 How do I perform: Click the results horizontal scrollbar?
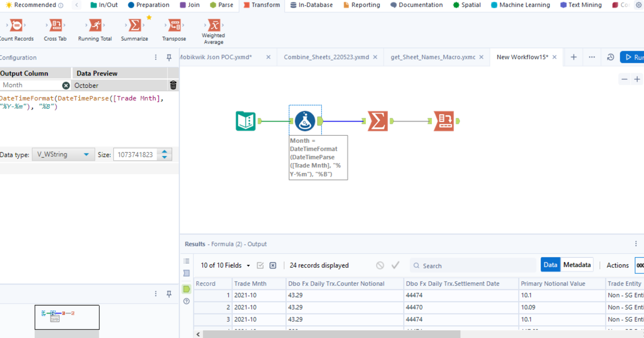pyautogui.click(x=332, y=334)
